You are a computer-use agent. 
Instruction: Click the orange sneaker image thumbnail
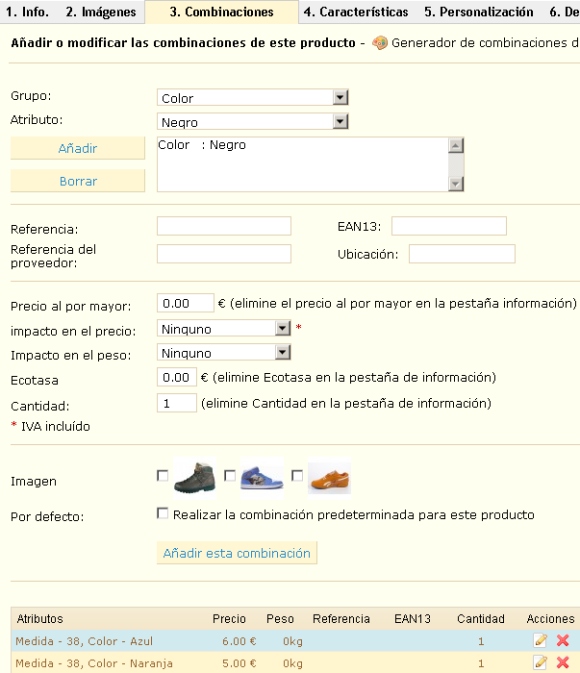point(329,478)
